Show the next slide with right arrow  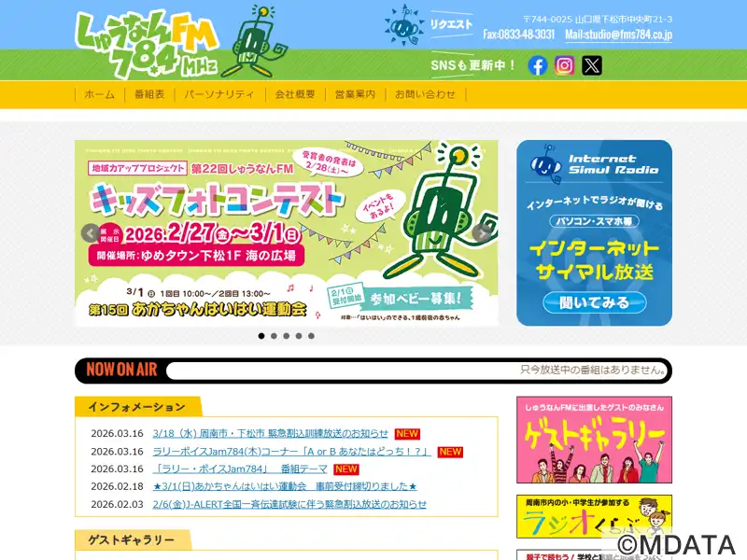pos(482,233)
